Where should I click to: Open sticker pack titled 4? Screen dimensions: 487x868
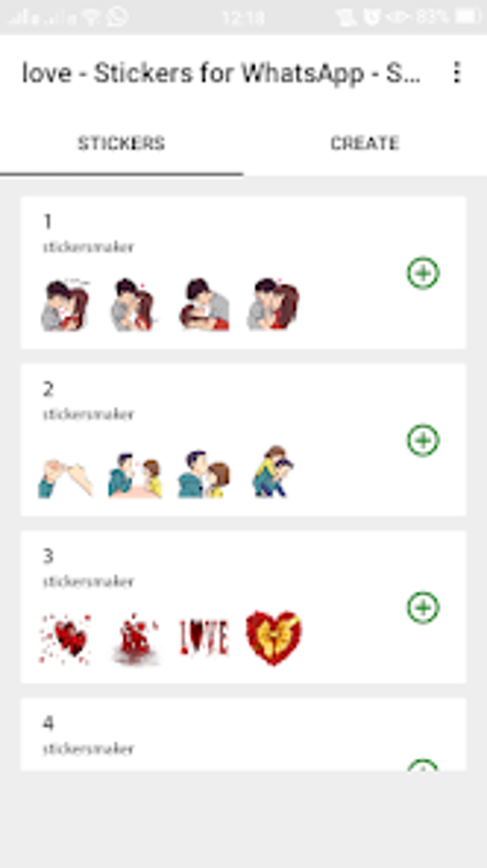click(243, 734)
